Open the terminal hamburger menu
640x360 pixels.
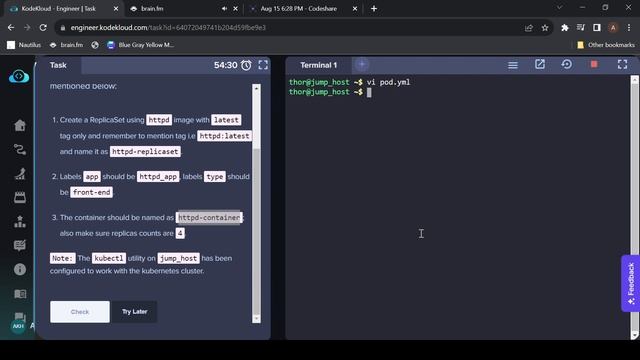point(513,65)
